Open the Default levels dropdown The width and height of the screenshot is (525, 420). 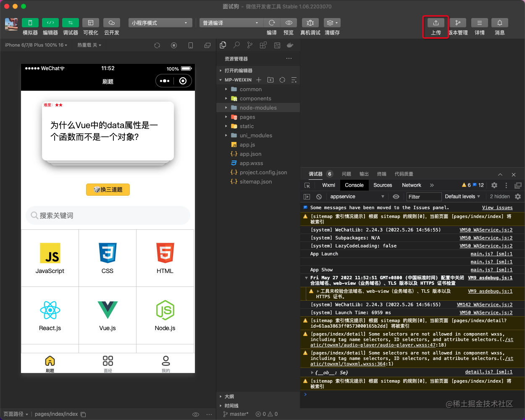462,197
